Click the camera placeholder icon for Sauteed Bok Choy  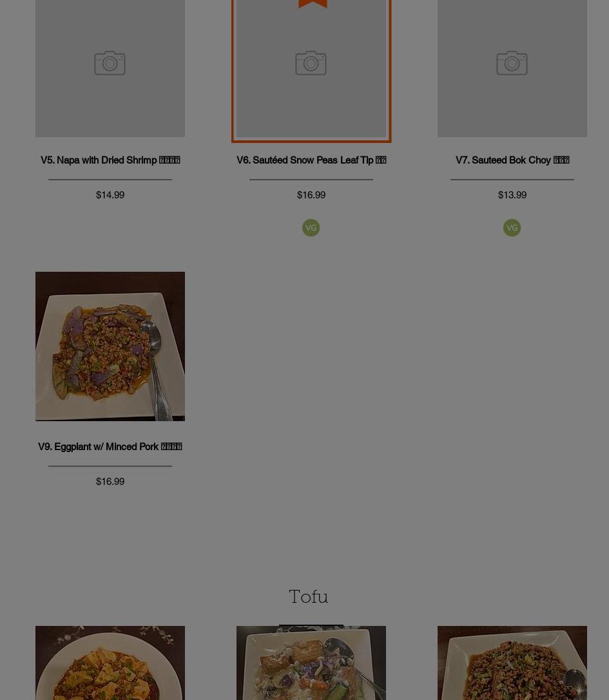[512, 63]
